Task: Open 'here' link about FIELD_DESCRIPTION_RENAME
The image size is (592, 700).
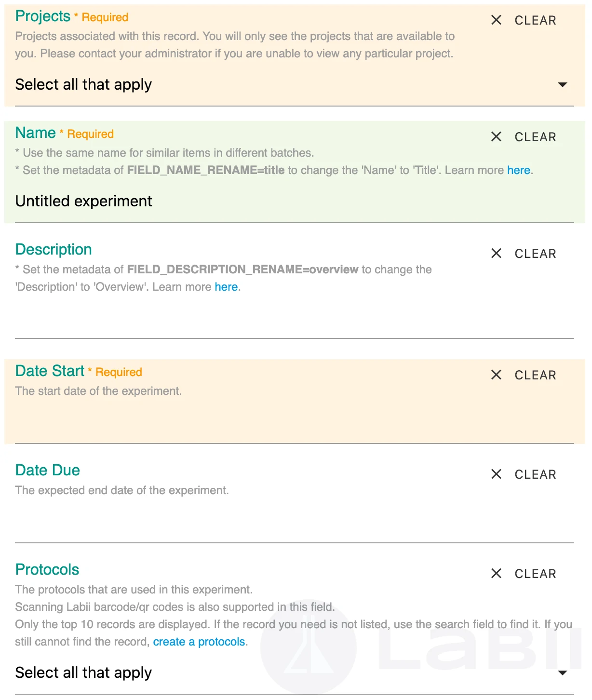Action: 226,287
